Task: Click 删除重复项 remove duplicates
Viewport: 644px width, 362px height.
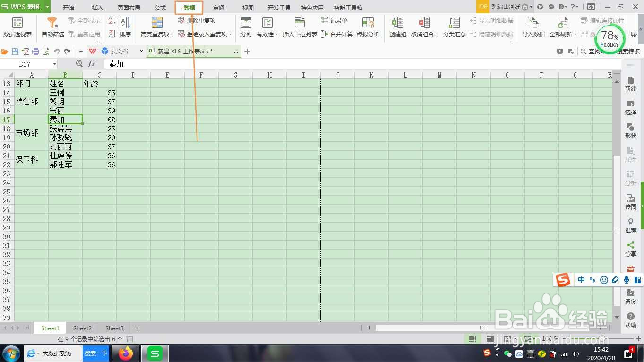Action: (197, 21)
